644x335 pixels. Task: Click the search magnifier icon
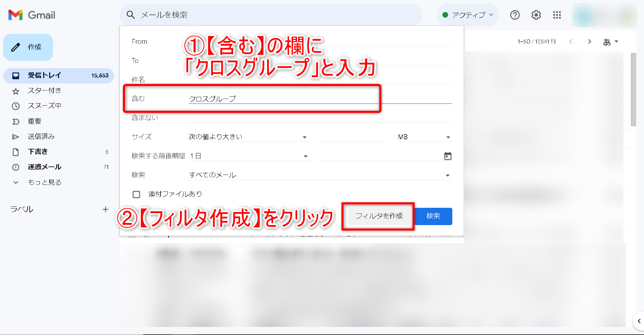(130, 15)
